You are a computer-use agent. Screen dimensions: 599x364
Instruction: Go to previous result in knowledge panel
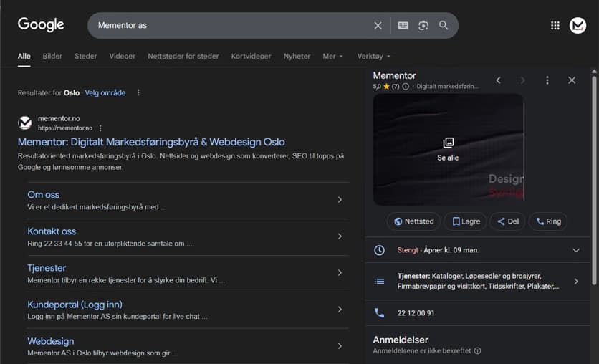tap(499, 80)
